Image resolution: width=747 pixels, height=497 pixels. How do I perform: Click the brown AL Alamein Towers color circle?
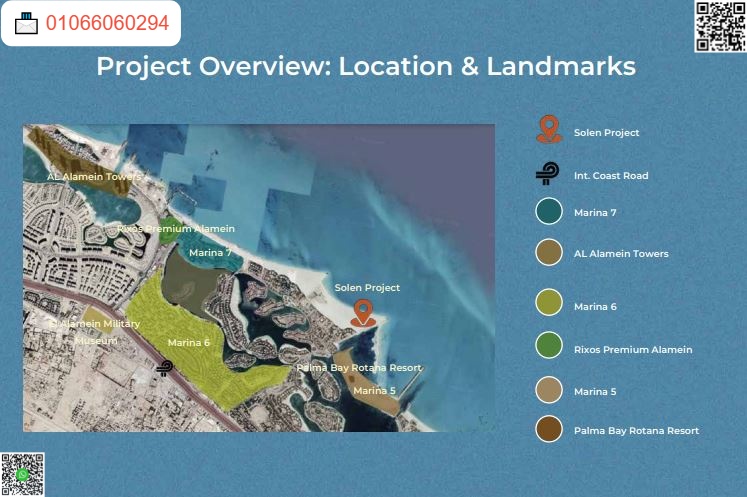[549, 252]
